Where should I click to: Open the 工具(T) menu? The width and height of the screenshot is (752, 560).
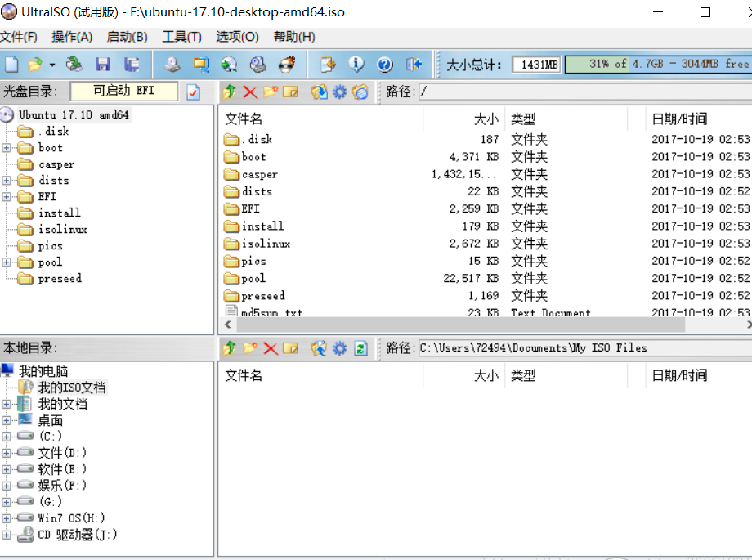point(181,37)
